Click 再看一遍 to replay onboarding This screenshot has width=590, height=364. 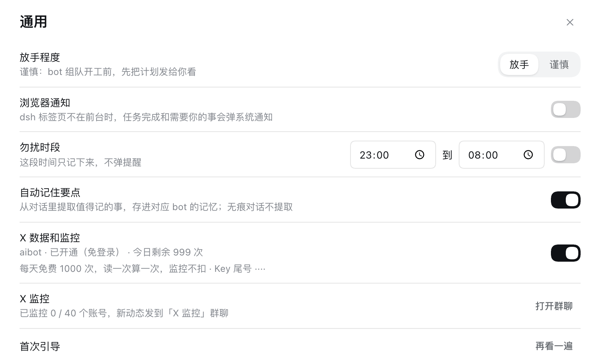tap(554, 346)
